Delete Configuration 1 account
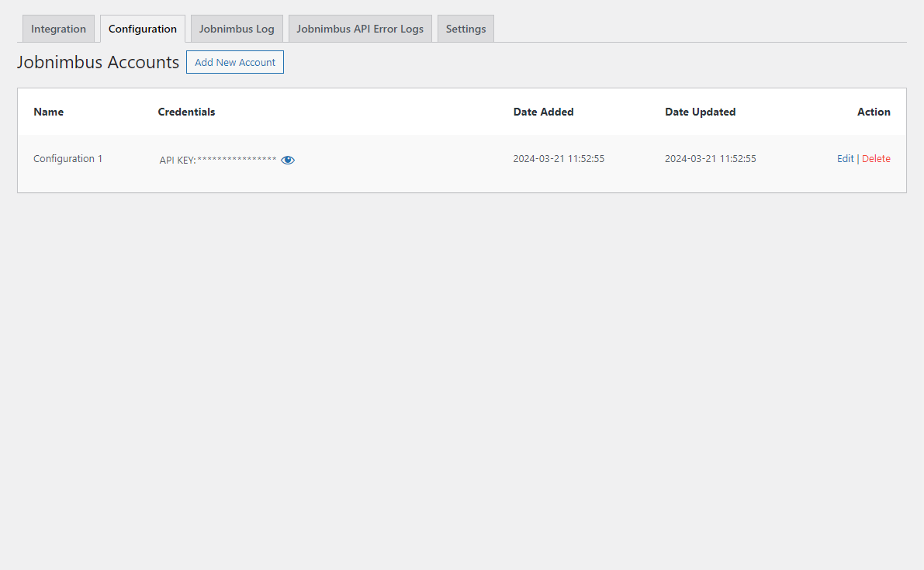924x570 pixels. (x=876, y=159)
